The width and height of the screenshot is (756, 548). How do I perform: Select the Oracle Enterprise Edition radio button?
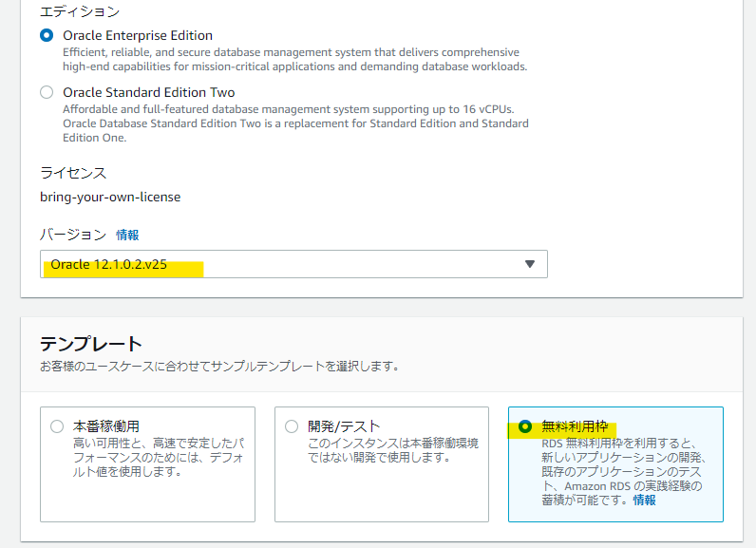47,35
